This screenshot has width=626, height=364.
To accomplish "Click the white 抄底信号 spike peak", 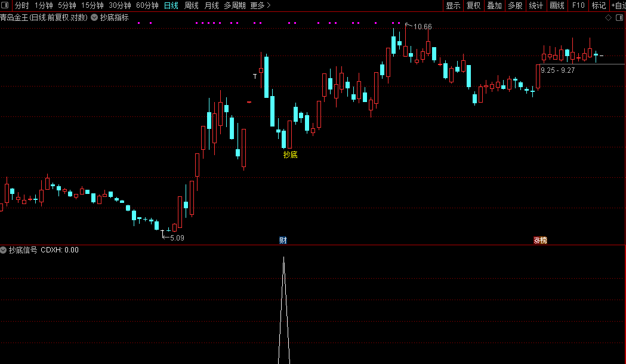I will pos(284,258).
